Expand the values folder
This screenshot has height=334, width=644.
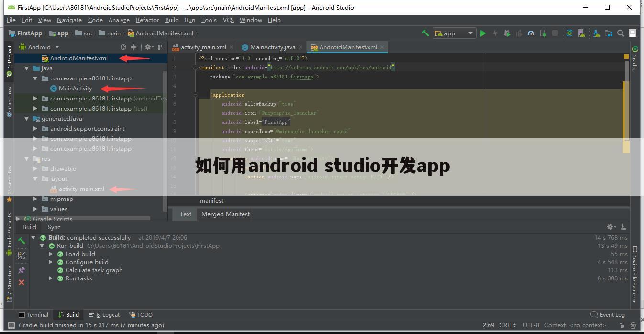[x=35, y=209]
